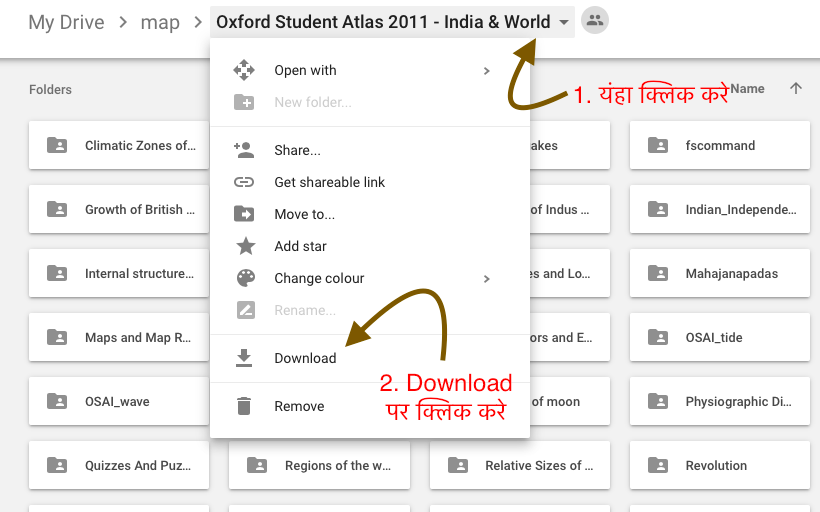The height and width of the screenshot is (512, 820).
Task: Click the Maps and Map R... folder icon
Action: pos(57,337)
